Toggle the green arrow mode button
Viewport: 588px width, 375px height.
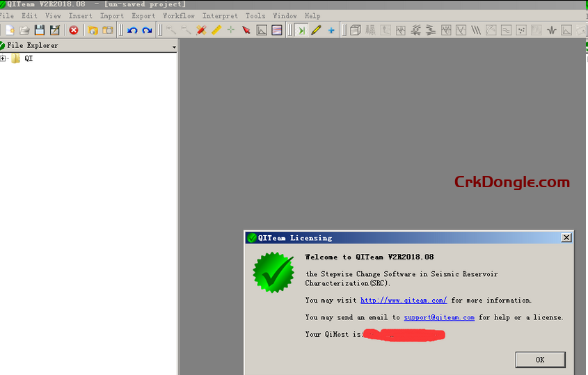tap(301, 30)
